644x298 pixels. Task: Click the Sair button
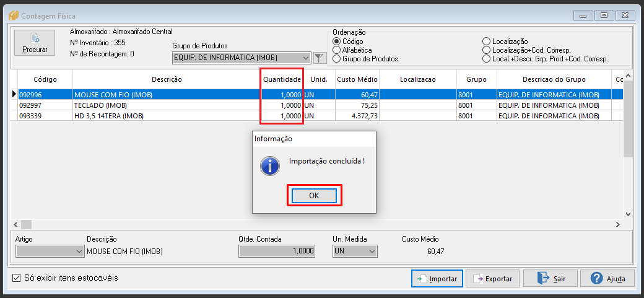click(x=550, y=279)
